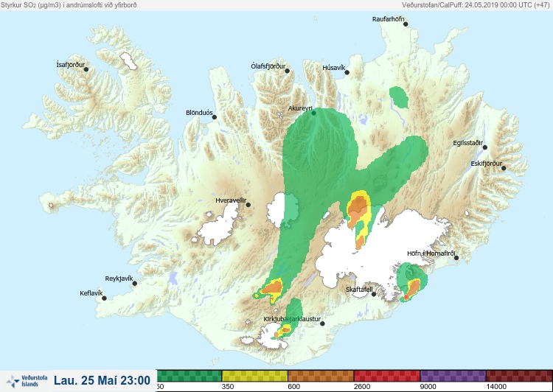This screenshot has width=553, height=392.
Task: Select the orange 600 legend swatch
Action: (321, 376)
